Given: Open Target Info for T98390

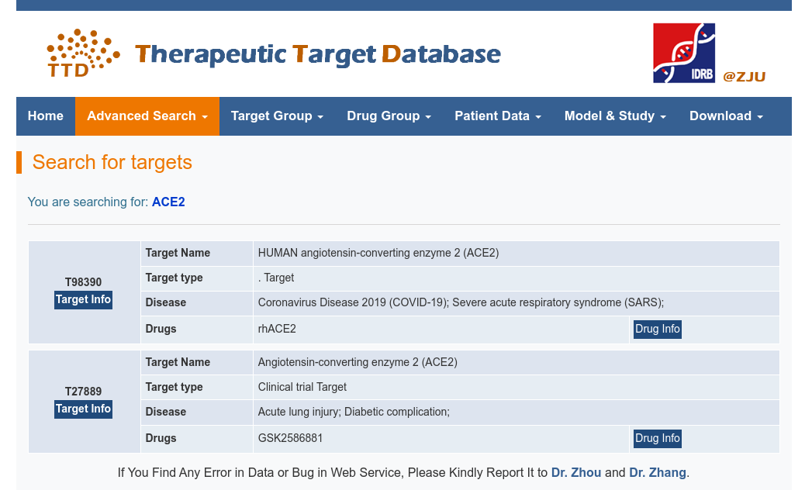Looking at the screenshot, I should pos(84,300).
